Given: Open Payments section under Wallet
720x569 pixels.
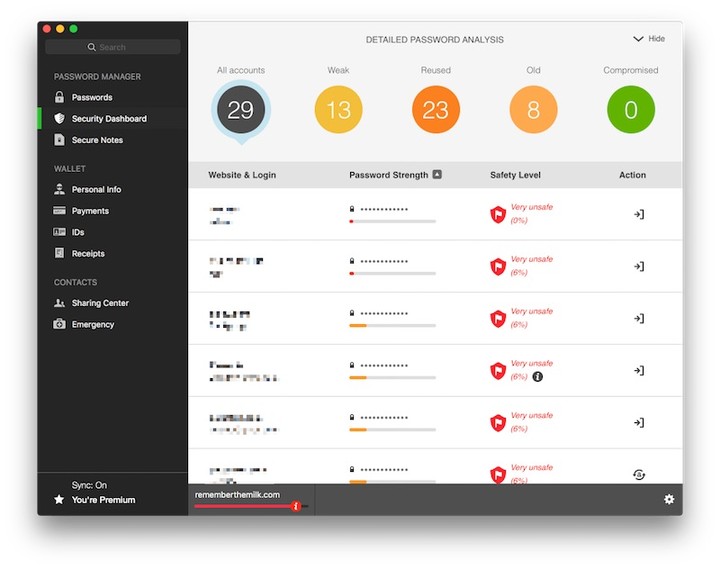Looking at the screenshot, I should click(x=90, y=211).
